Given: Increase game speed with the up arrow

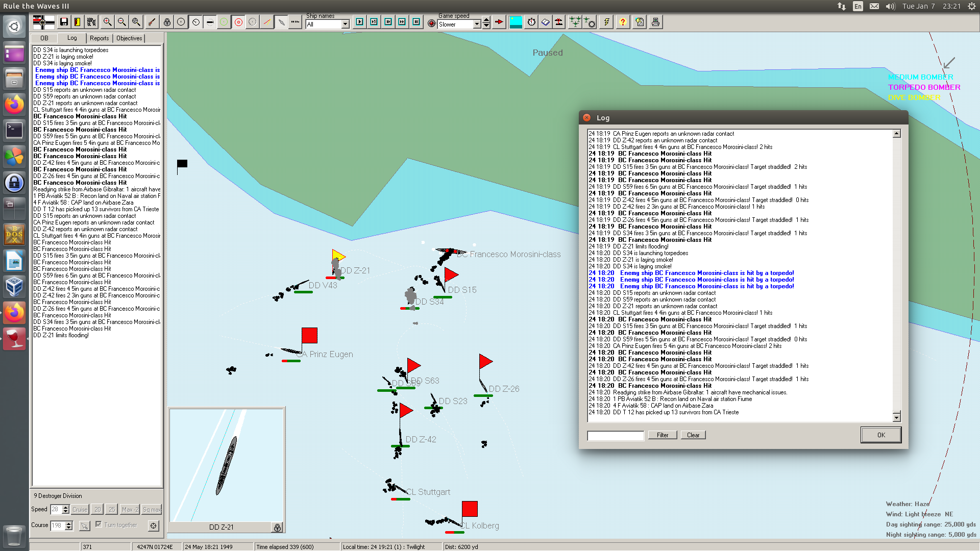Looking at the screenshot, I should (486, 20).
